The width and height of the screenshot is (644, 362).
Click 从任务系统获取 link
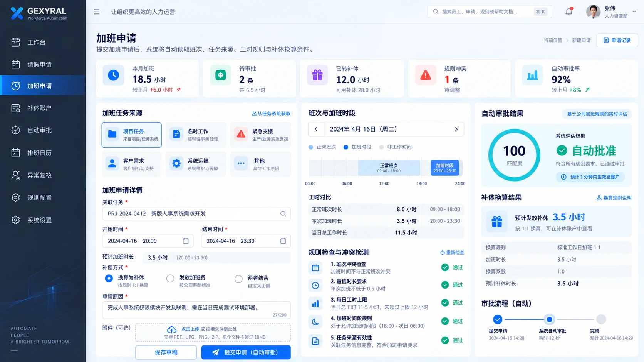tap(271, 113)
